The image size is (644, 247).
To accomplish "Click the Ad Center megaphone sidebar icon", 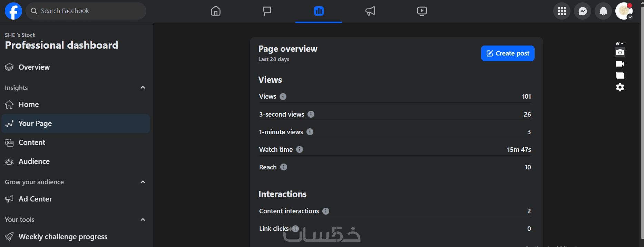I will [x=9, y=199].
